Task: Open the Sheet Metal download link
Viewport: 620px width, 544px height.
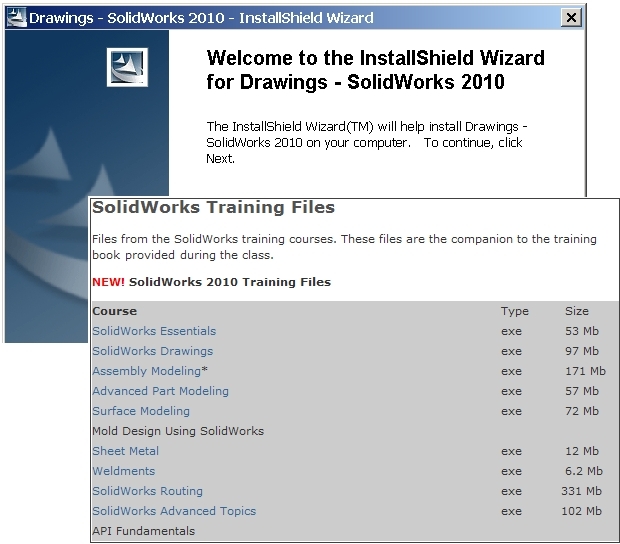Action: pyautogui.click(x=126, y=451)
